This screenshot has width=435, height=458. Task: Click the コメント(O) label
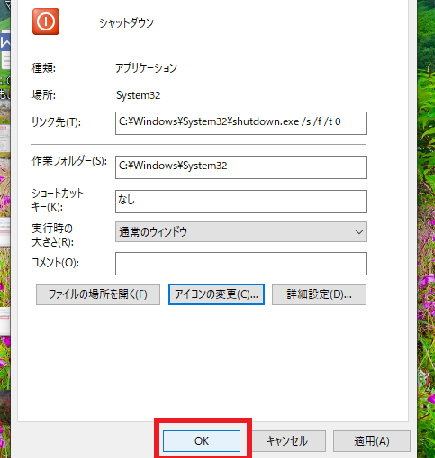55,262
